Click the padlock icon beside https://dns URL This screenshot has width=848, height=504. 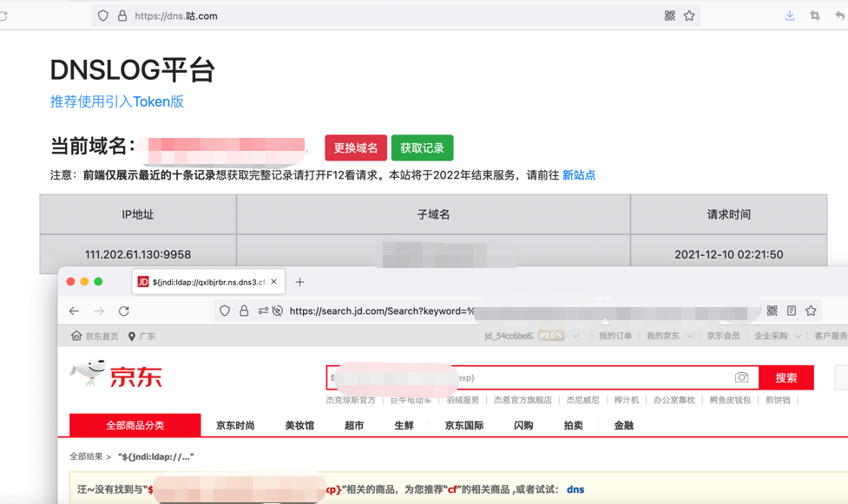pos(122,16)
